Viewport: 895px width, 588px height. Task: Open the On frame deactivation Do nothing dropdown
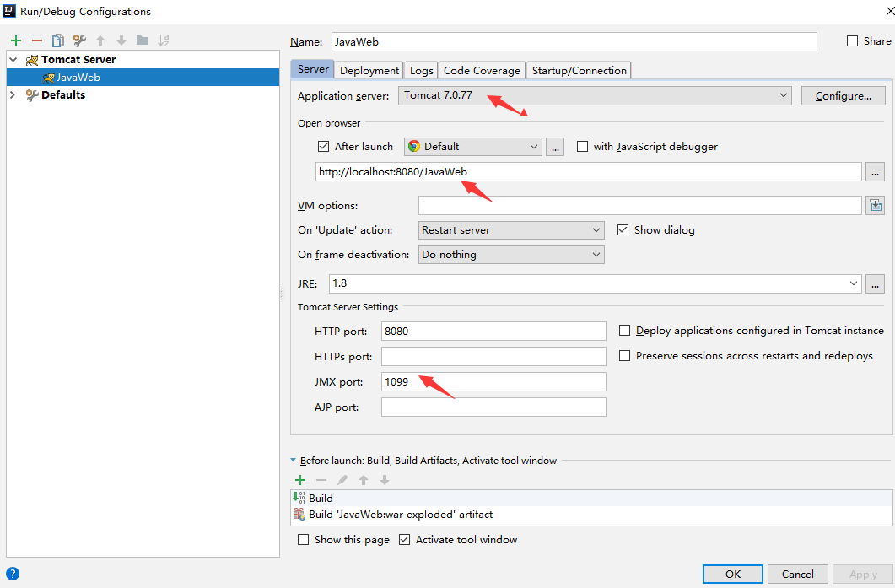pyautogui.click(x=511, y=255)
